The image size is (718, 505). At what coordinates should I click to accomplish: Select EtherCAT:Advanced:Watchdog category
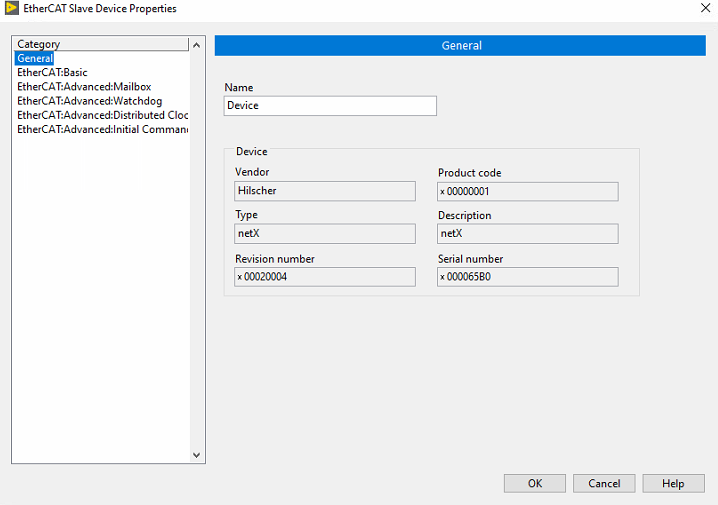click(x=90, y=101)
